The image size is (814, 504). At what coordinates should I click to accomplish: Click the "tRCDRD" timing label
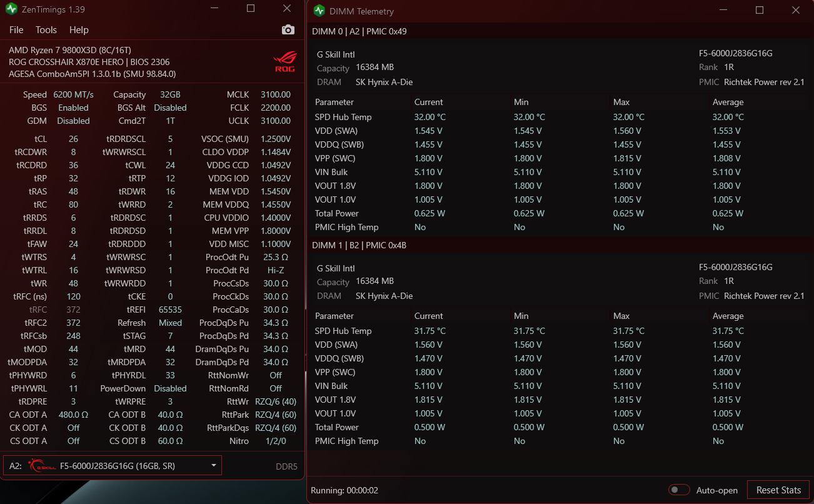31,165
